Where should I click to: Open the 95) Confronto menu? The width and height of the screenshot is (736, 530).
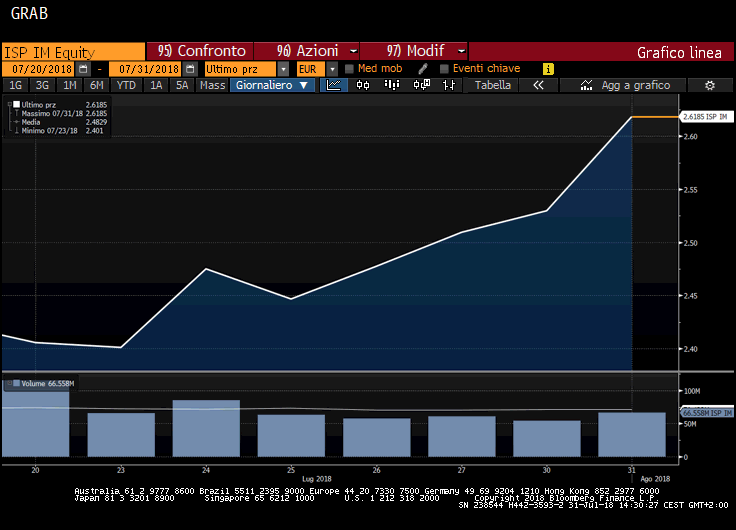click(x=200, y=51)
